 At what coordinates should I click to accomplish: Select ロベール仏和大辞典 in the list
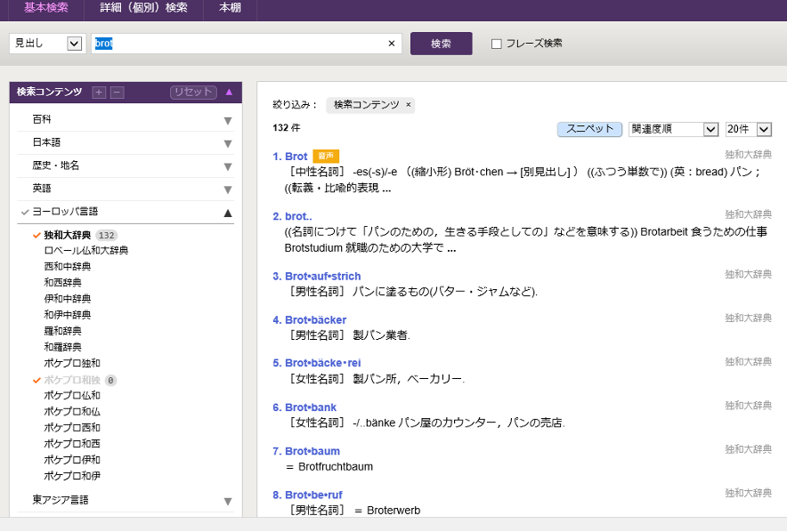[86, 250]
